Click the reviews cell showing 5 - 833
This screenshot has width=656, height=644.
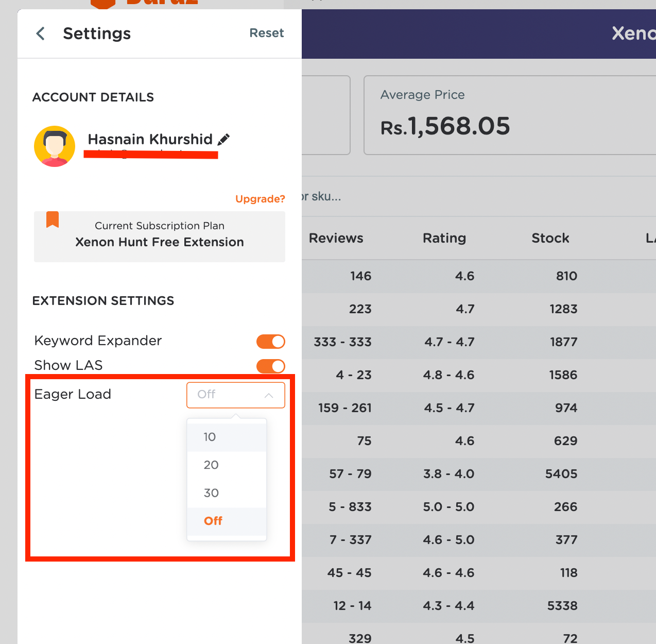(x=350, y=507)
